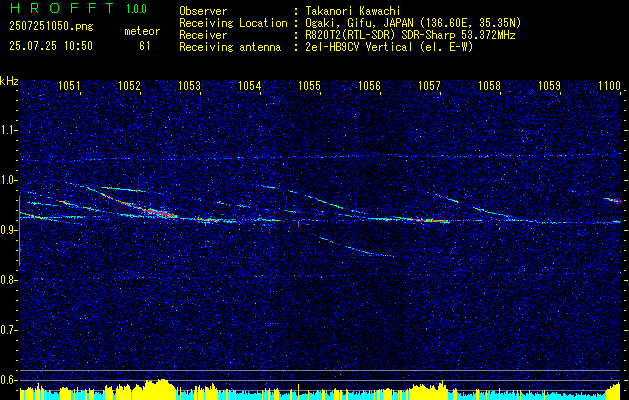Click the 1051 time marker

69,85
